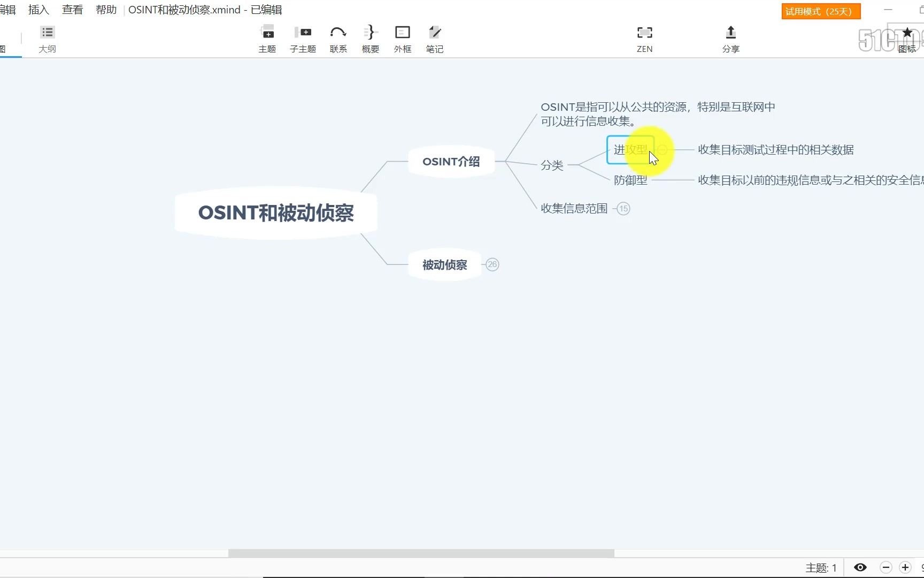Open the 笔记 notes tool
This screenshot has width=924, height=578.
tap(434, 40)
